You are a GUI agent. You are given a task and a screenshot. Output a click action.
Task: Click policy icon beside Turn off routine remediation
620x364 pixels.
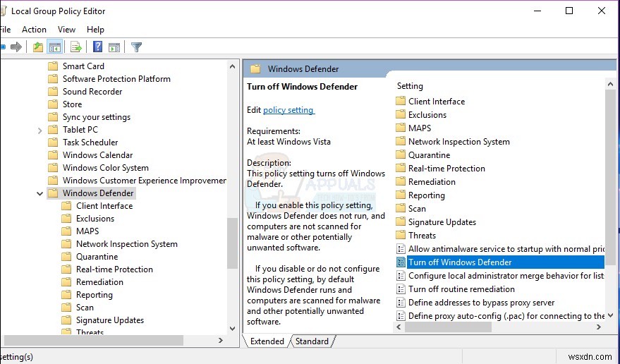pos(401,289)
